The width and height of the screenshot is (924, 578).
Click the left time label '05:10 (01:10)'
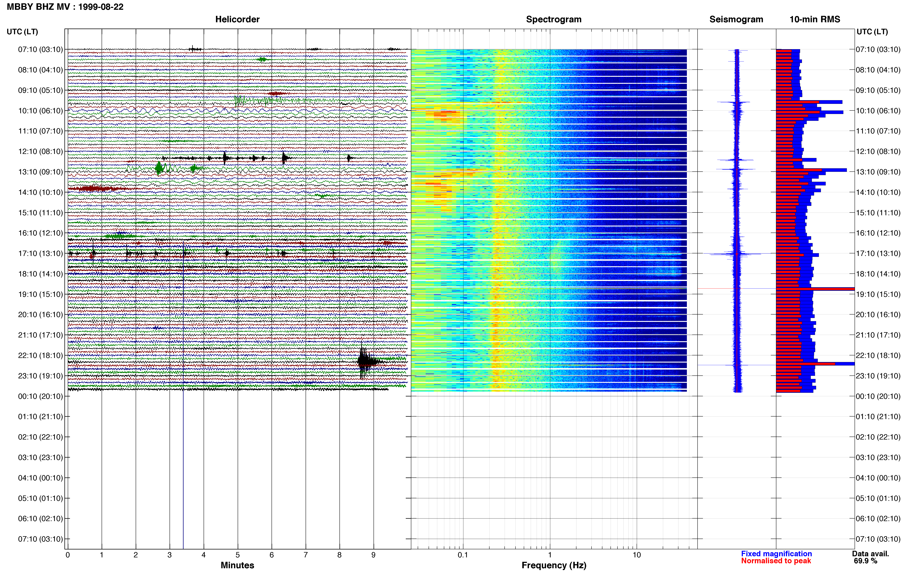[x=41, y=498]
